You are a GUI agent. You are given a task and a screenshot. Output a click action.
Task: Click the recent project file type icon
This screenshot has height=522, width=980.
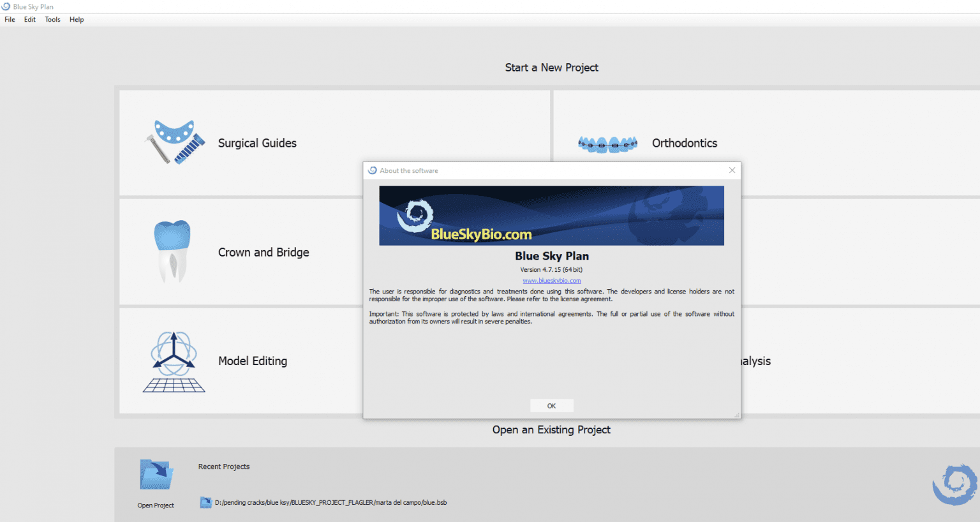(205, 502)
